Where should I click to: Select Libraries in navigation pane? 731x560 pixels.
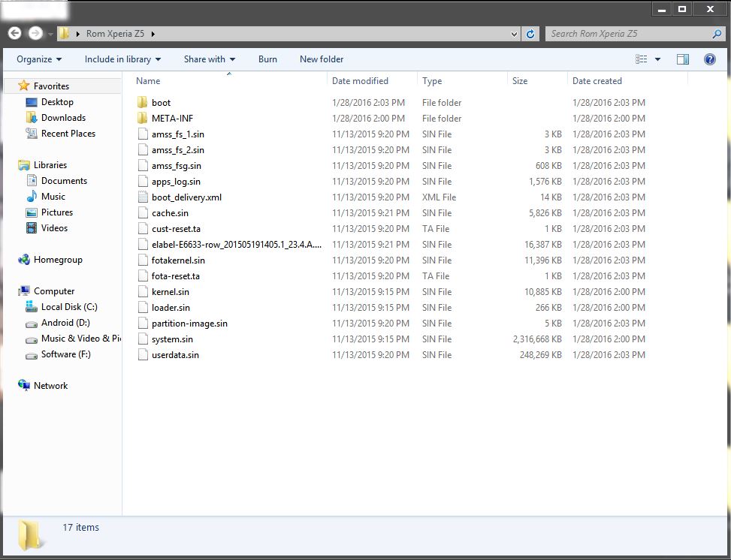[x=50, y=165]
